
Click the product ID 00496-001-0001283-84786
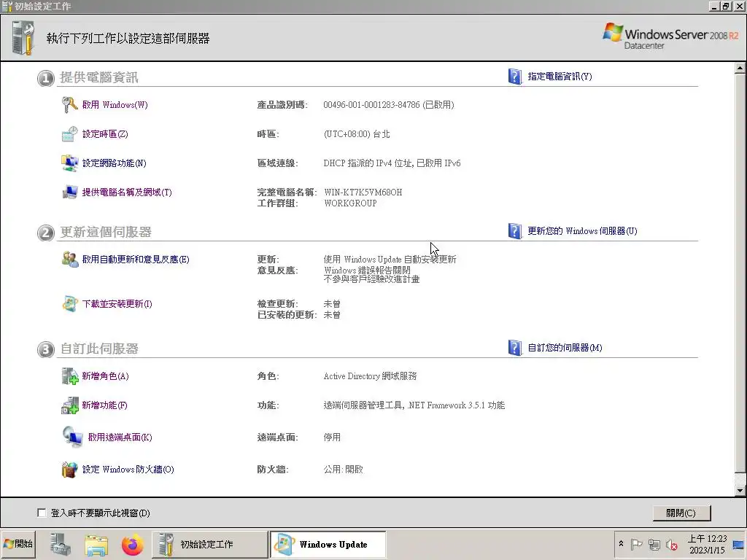click(x=371, y=105)
